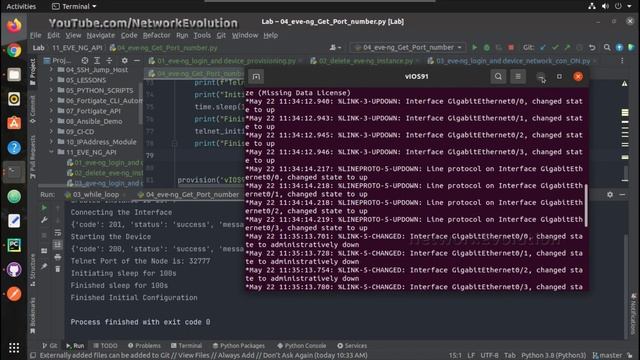The image size is (640, 360).
Task: Open the Tools menu
Action: (202, 36)
